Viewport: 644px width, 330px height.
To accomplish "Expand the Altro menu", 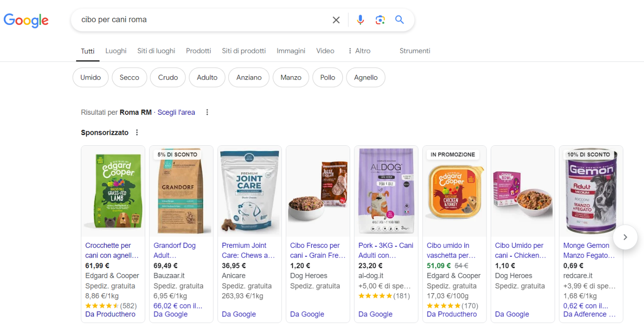I will point(359,51).
